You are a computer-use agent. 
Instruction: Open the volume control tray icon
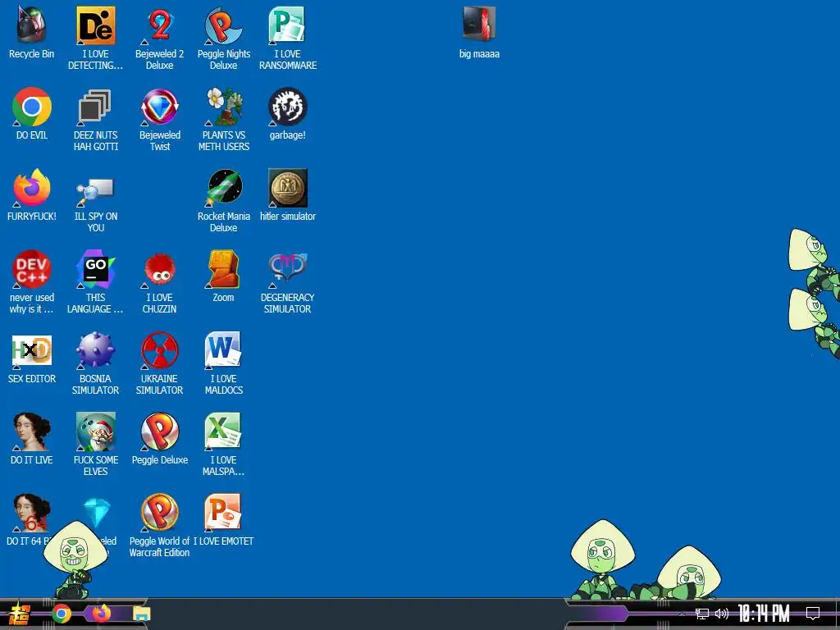tap(722, 614)
